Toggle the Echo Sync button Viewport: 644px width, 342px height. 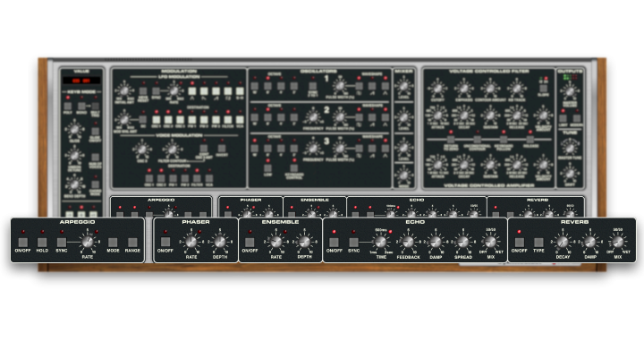tap(353, 242)
